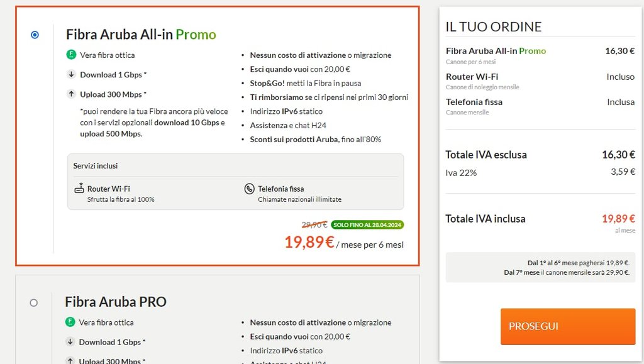Viewport: 644px width, 364px height.
Task: Click the Fibra Aruba PRO plan title
Action: coord(116,302)
